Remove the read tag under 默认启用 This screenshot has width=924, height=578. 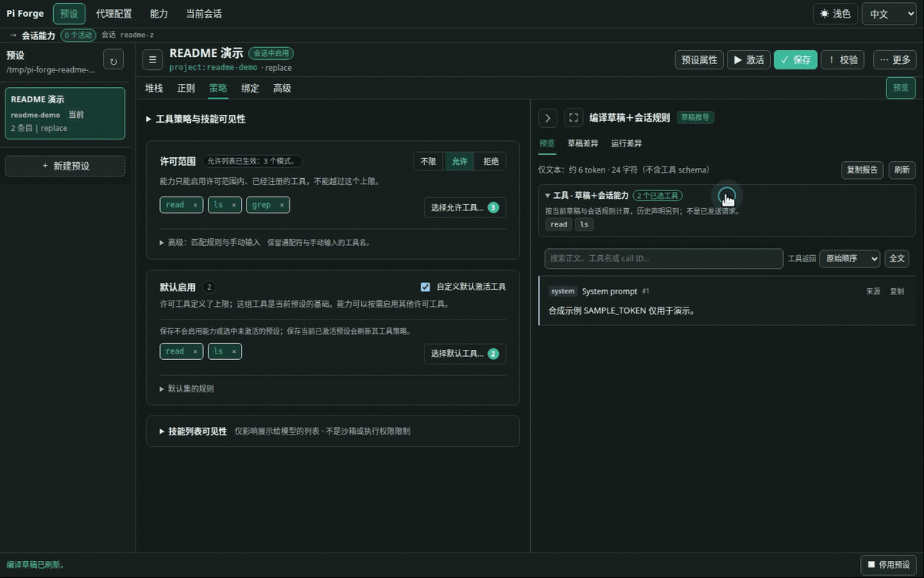pyautogui.click(x=196, y=351)
